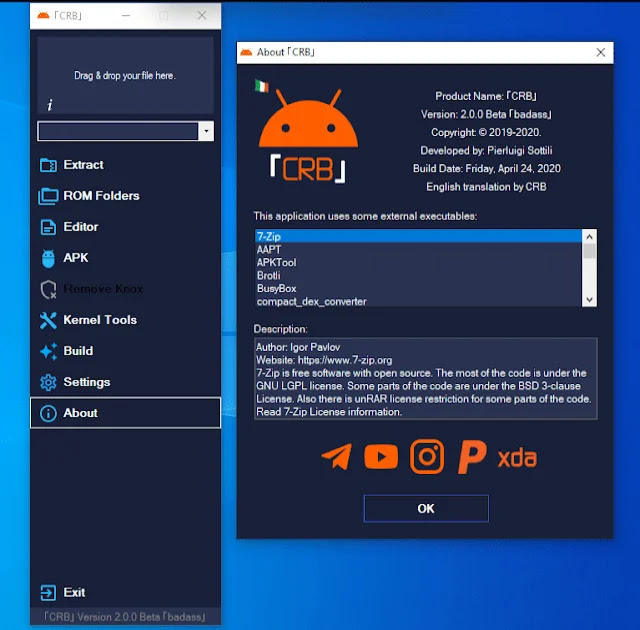
Task: Click the CRB version status bar text
Action: (124, 617)
